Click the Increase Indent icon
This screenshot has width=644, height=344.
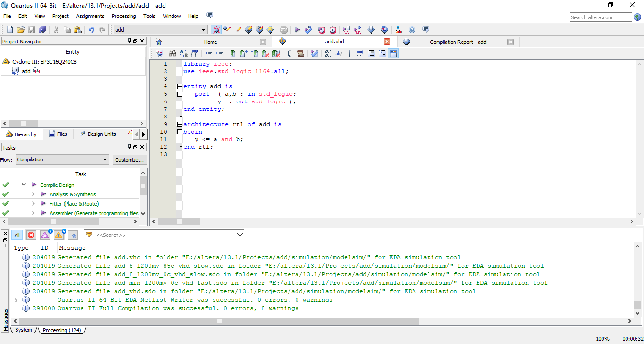(208, 53)
